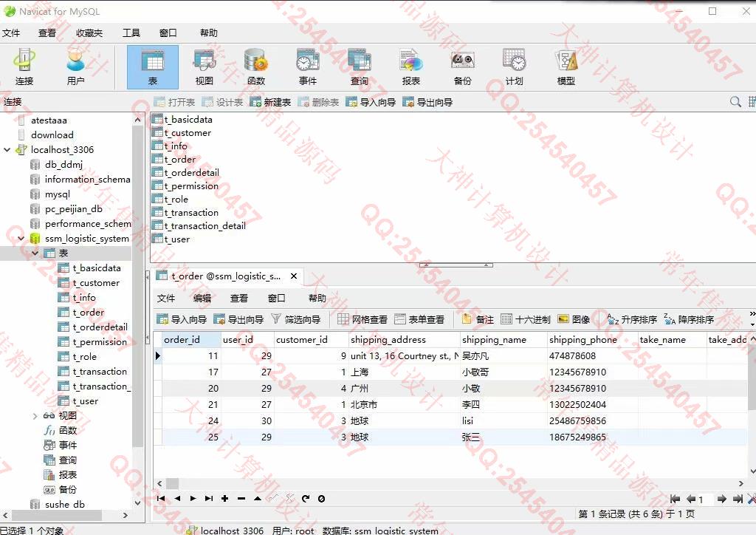Sort descending with 降序排序
This screenshot has width=756, height=535.
point(689,319)
